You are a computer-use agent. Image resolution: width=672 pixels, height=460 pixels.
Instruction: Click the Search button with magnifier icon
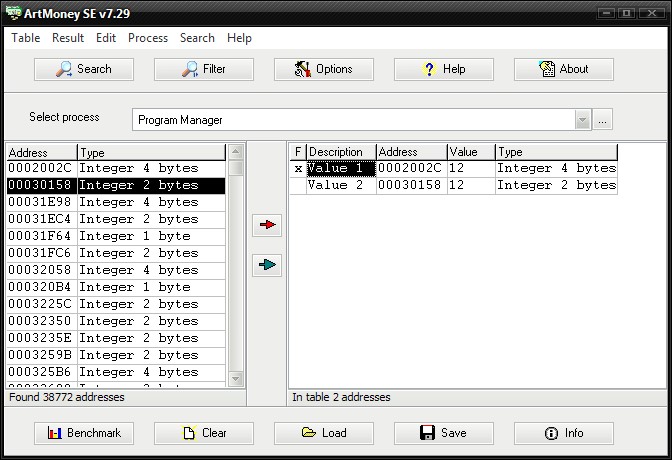[x=84, y=69]
